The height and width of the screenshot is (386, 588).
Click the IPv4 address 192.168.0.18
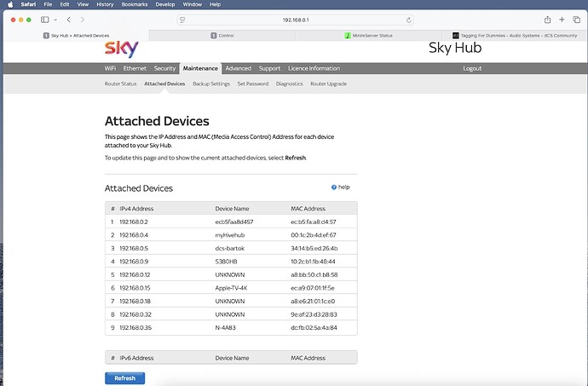coord(135,302)
